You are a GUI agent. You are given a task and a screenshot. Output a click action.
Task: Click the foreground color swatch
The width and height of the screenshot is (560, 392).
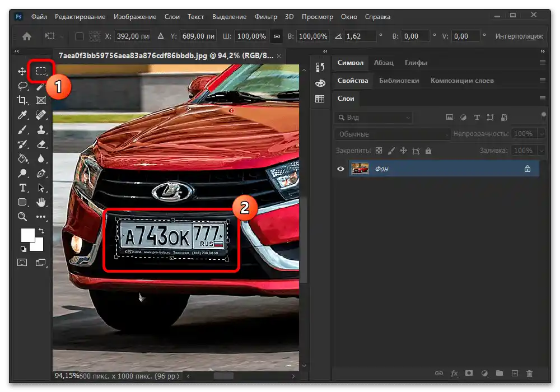(27, 234)
